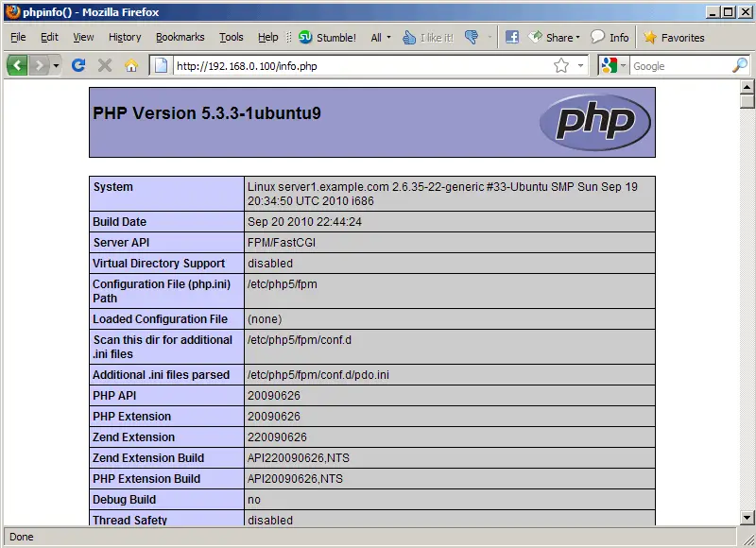Open the dropdown arrow beside thumbs-down
The width and height of the screenshot is (756, 548).
(490, 38)
